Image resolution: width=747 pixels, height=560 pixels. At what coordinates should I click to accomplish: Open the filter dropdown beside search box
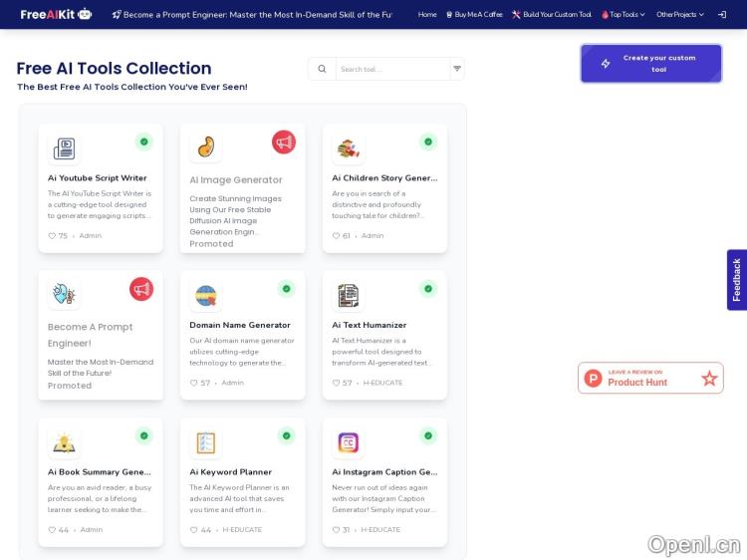pyautogui.click(x=457, y=69)
